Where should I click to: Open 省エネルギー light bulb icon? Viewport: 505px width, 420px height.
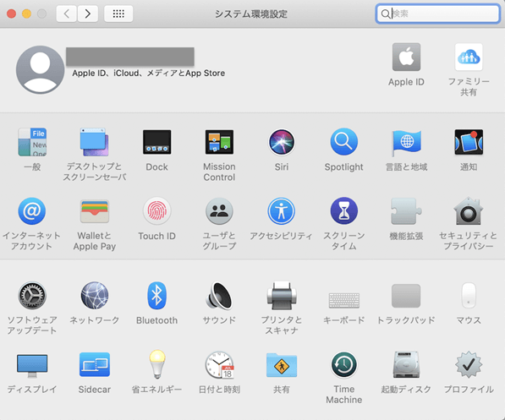click(156, 364)
